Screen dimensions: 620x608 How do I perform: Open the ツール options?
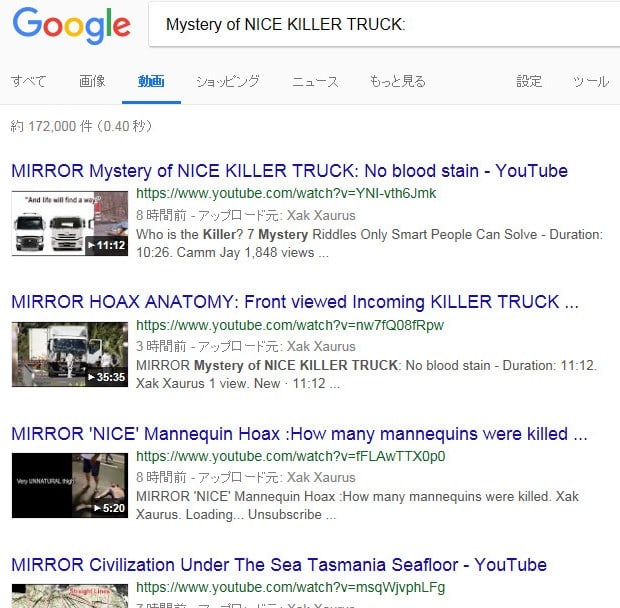tap(591, 81)
